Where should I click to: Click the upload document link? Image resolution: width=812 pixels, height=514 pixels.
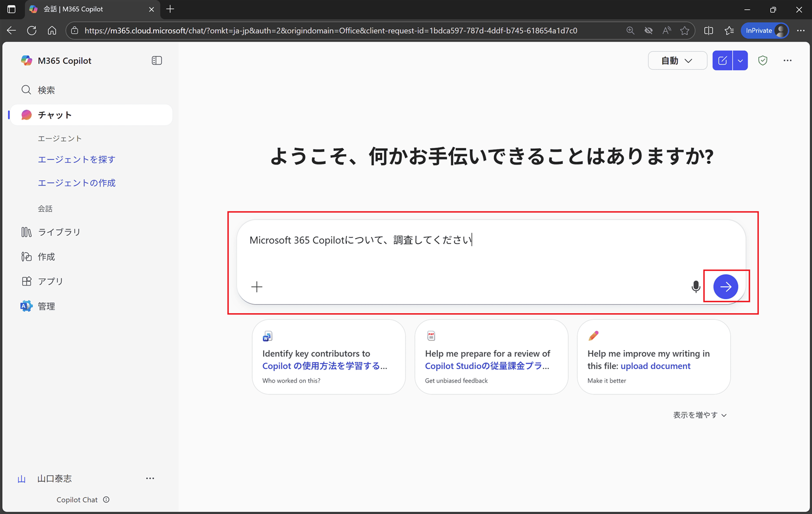(655, 366)
